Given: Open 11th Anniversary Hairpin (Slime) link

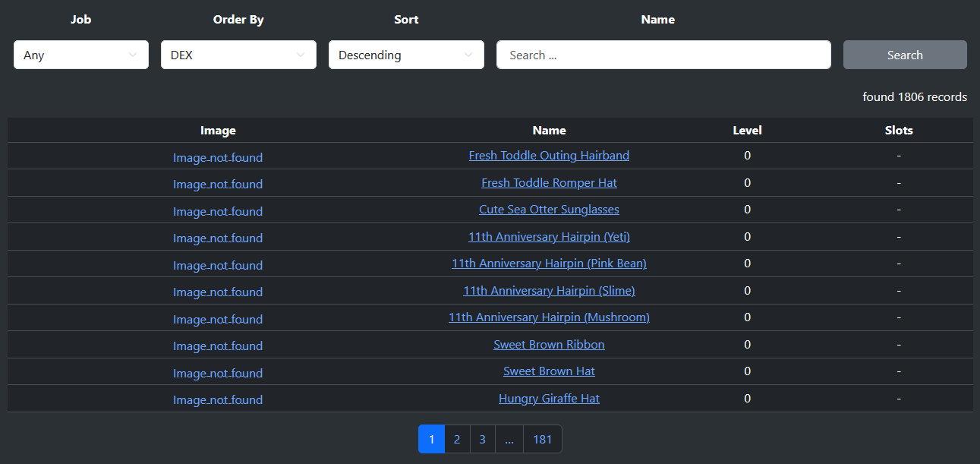Looking at the screenshot, I should [549, 291].
